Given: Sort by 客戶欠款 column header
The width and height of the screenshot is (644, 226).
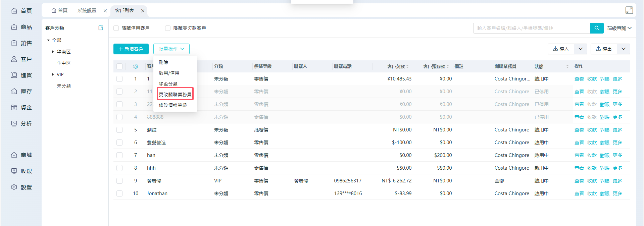Looking at the screenshot, I should [398, 66].
